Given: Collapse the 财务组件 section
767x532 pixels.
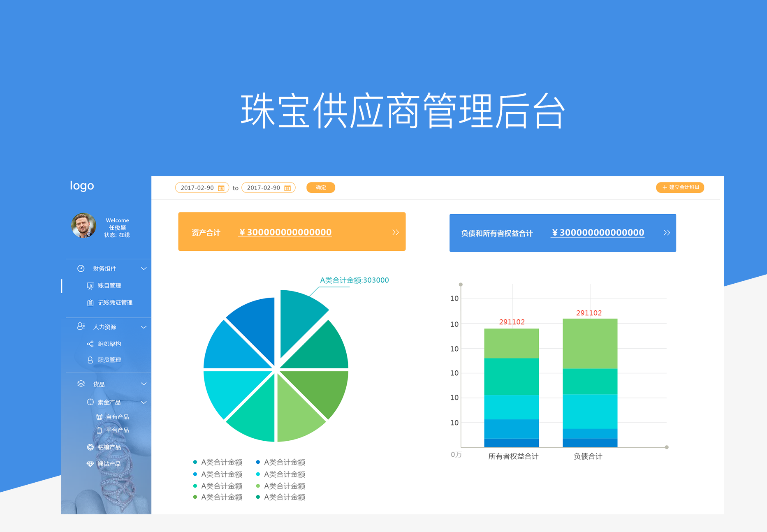Looking at the screenshot, I should pyautogui.click(x=144, y=268).
